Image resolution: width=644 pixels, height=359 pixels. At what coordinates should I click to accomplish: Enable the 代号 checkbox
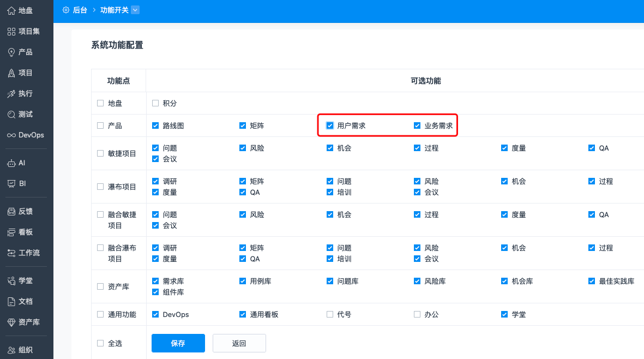(330, 314)
